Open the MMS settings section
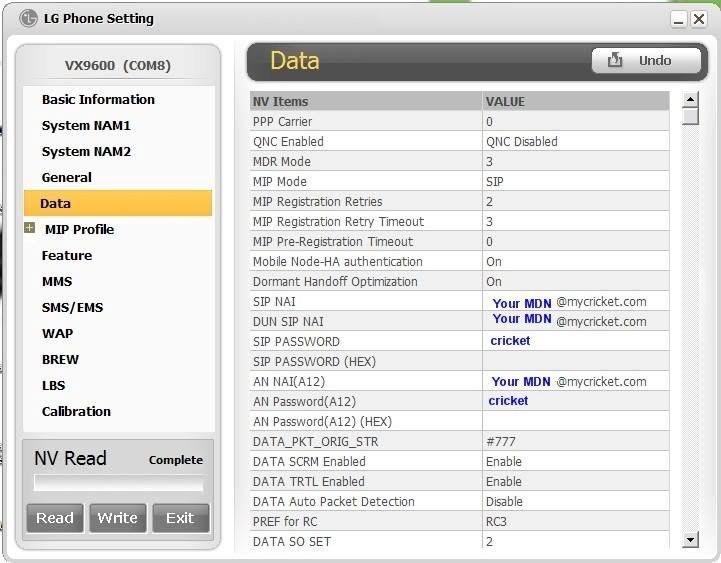 [x=57, y=282]
